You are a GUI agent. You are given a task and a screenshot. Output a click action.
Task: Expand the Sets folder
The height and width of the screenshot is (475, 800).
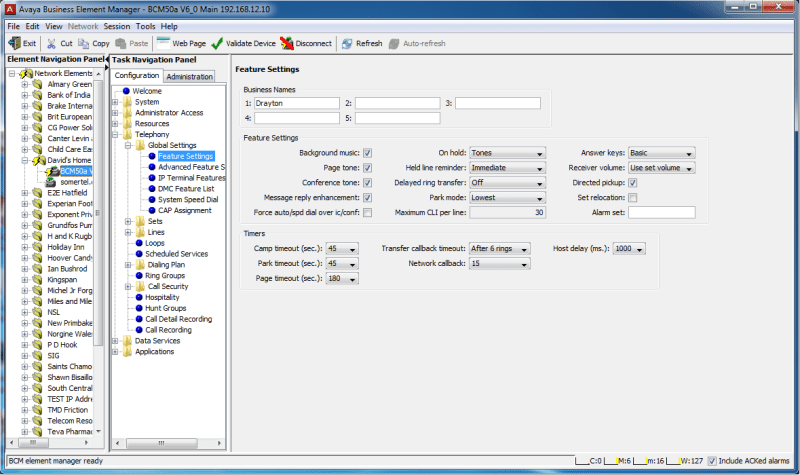128,221
